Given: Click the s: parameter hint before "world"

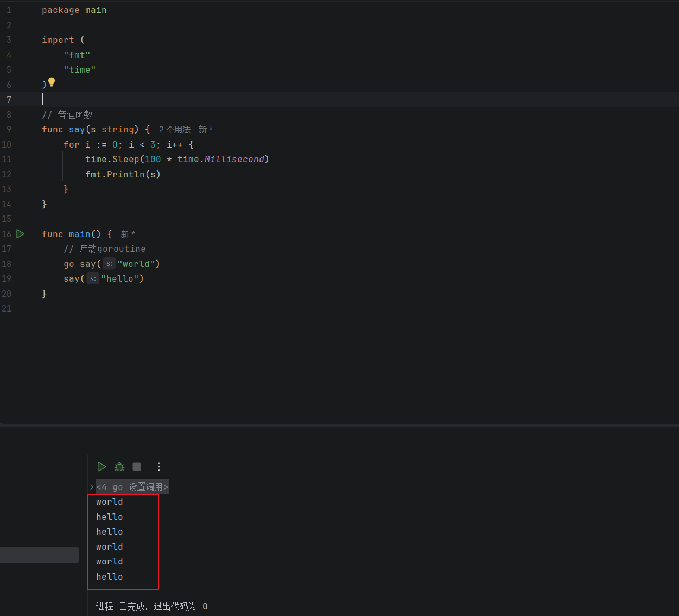Looking at the screenshot, I should click(x=109, y=264).
